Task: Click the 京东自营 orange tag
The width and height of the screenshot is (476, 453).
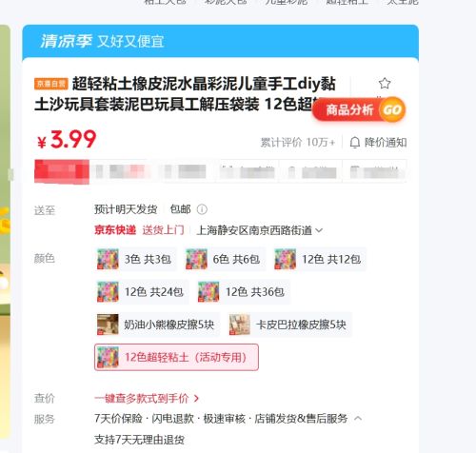Action: pyautogui.click(x=50, y=84)
